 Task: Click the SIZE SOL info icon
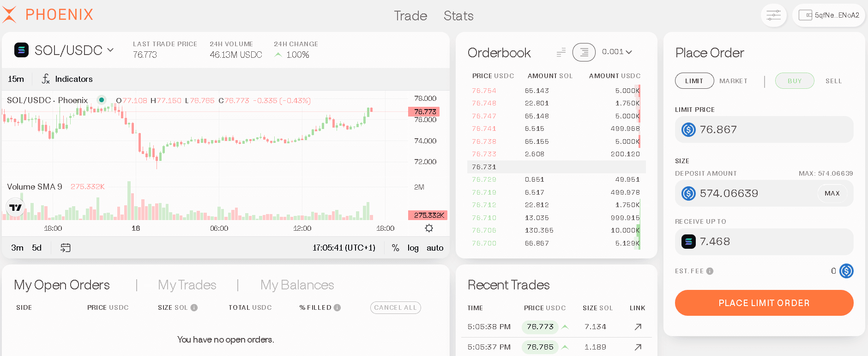tap(194, 307)
